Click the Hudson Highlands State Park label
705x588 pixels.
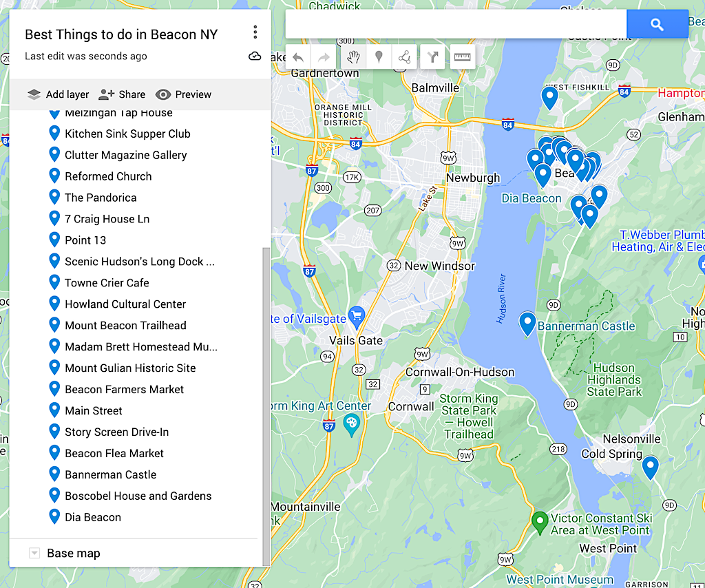(x=614, y=380)
